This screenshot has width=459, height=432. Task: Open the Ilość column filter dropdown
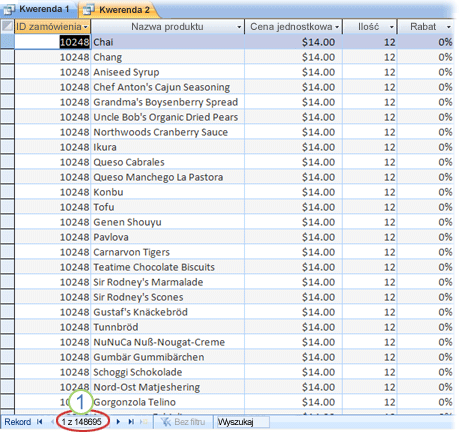tap(392, 27)
